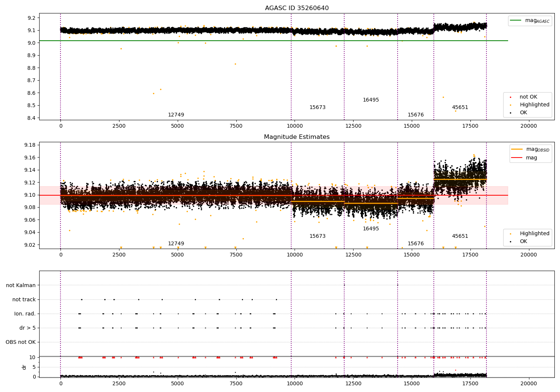Image resolution: width=560 pixels, height=392 pixels.
Task: Click obsid label 15676 in the Magnitude Estimates plot
Action: [x=416, y=243]
